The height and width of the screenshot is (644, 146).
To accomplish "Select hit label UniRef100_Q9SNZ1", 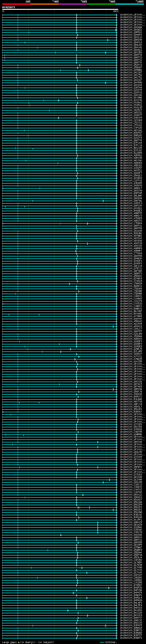I will tap(131, 30).
